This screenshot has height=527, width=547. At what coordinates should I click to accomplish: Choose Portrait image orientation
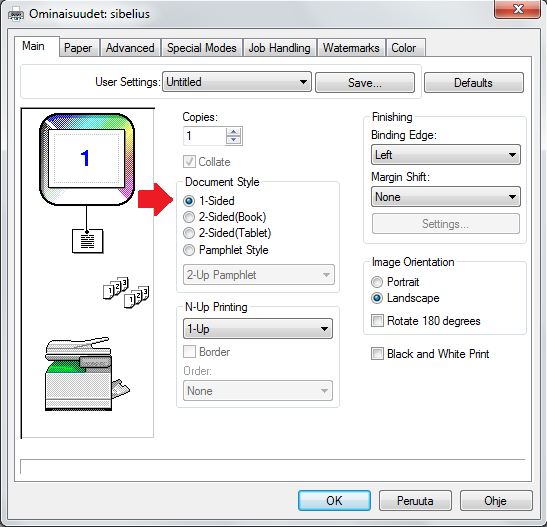(x=377, y=282)
